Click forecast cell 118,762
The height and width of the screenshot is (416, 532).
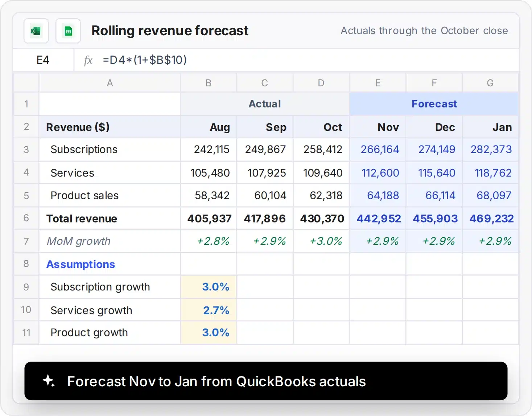click(x=490, y=172)
